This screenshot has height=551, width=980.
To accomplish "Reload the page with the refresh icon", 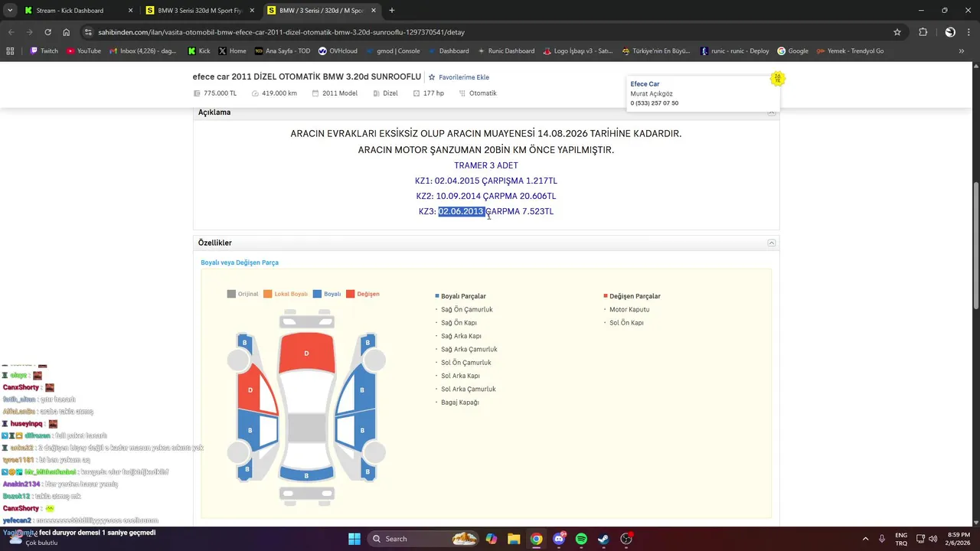I will 48,32.
